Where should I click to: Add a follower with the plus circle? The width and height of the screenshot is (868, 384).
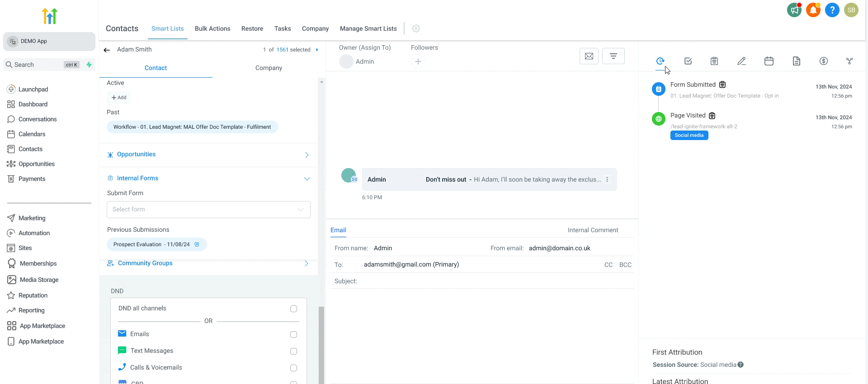[x=418, y=61]
